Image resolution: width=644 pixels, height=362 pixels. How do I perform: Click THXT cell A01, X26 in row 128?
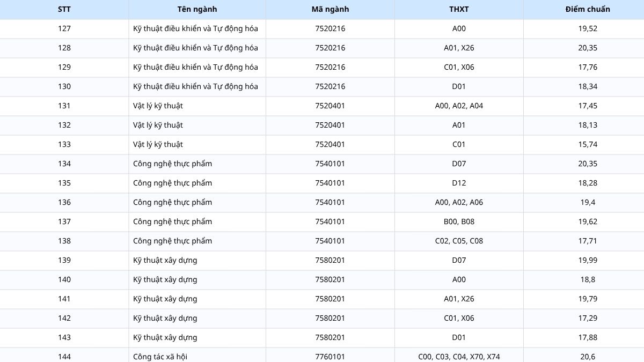[x=459, y=48]
